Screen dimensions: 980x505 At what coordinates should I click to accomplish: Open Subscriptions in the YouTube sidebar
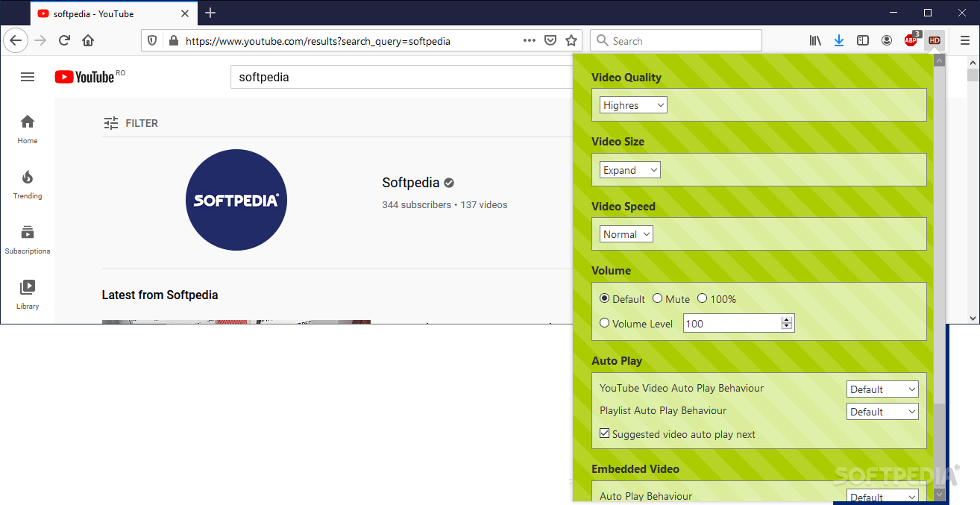click(x=27, y=238)
